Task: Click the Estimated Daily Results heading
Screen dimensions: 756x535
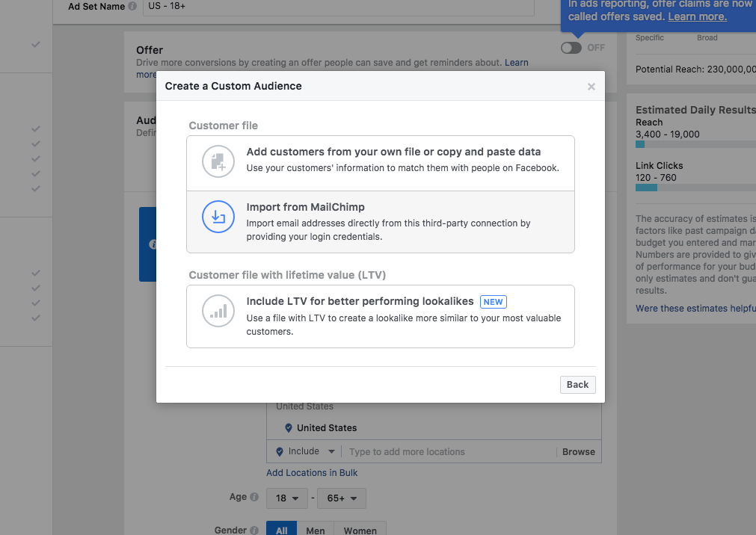Action: point(695,110)
